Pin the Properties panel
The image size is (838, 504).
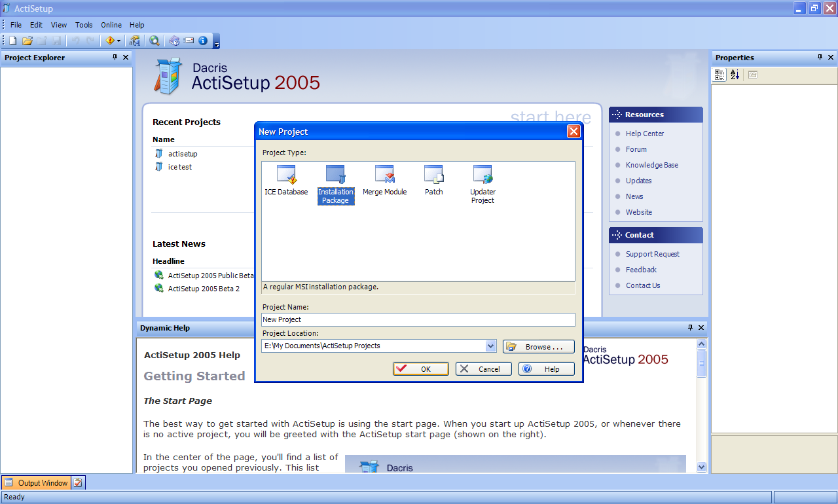pos(820,58)
